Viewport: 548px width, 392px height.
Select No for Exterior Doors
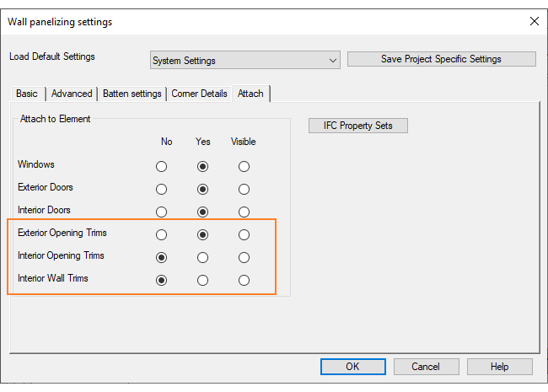pos(162,189)
